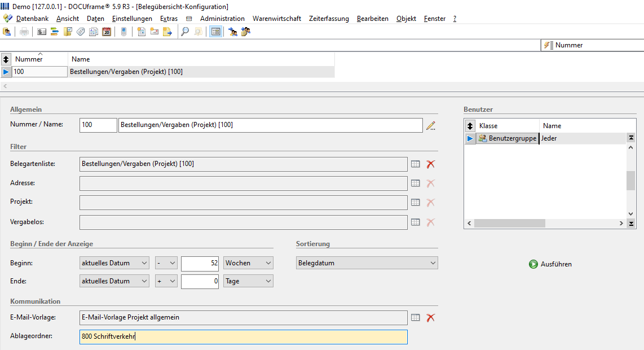
Task: Click the new note with arrow icon
Action: (x=167, y=32)
